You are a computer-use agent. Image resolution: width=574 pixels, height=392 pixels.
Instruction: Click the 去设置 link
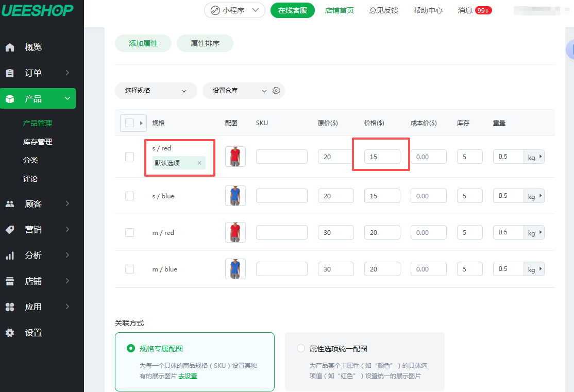(188, 376)
